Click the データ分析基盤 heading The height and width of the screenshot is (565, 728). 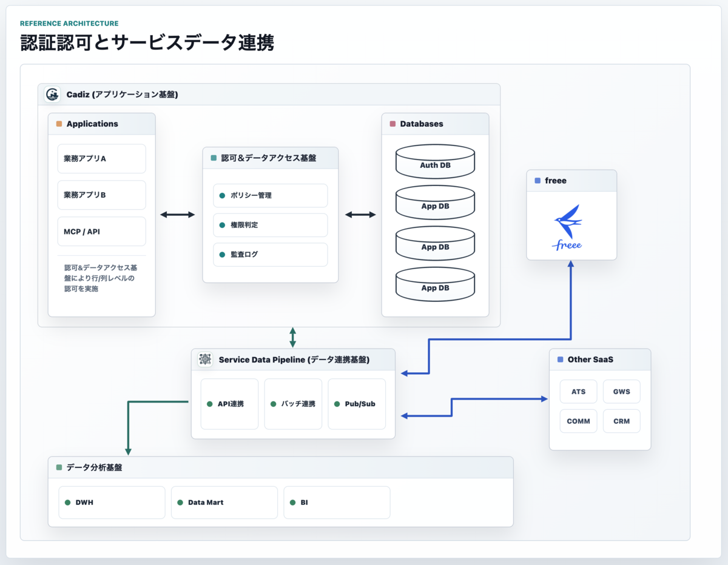click(95, 467)
